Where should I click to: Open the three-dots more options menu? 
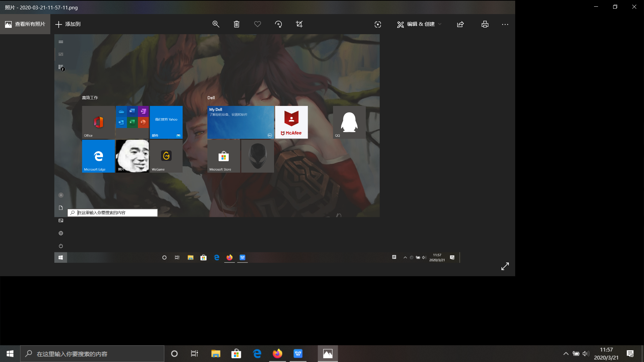tap(505, 24)
